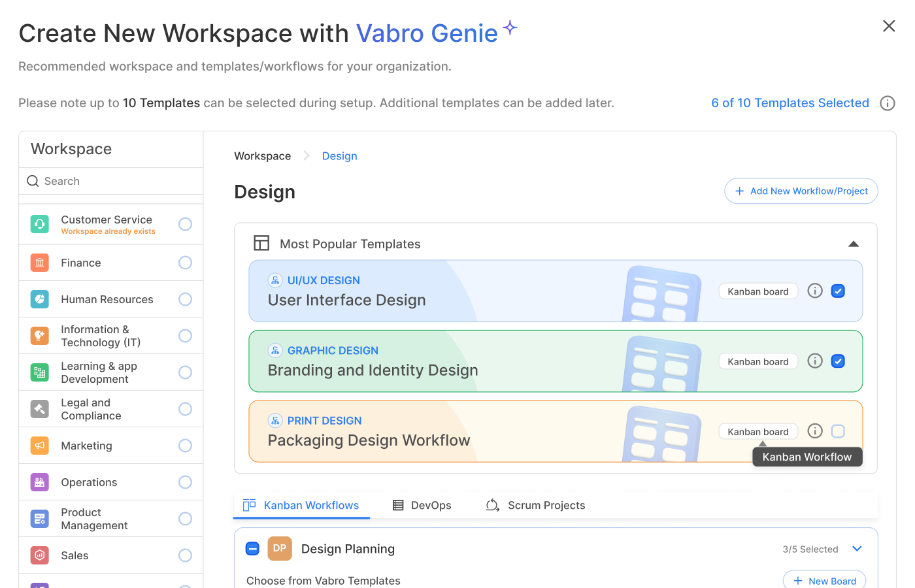915x588 pixels.
Task: Click the Marketing megaphone icon
Action: (40, 446)
